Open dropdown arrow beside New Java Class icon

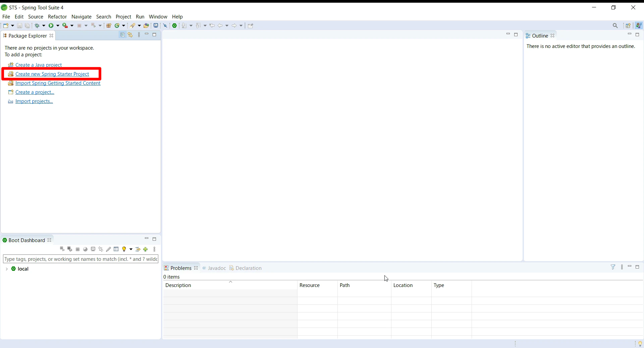pos(123,25)
